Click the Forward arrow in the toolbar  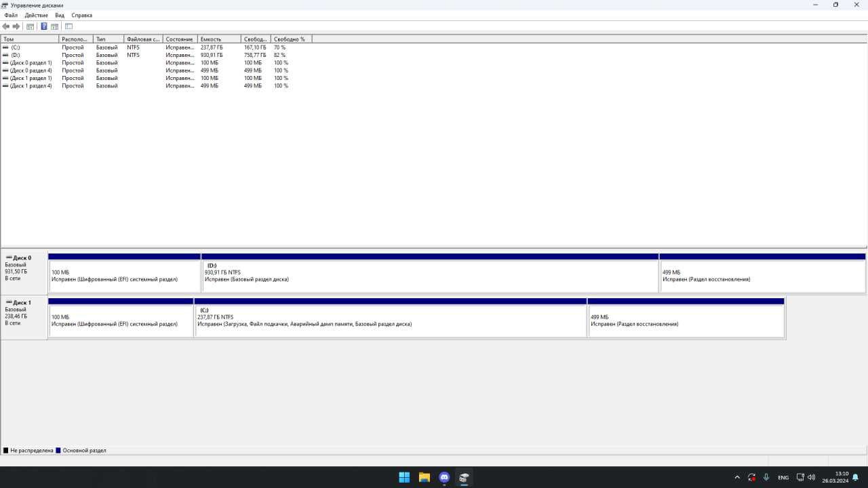coord(16,26)
